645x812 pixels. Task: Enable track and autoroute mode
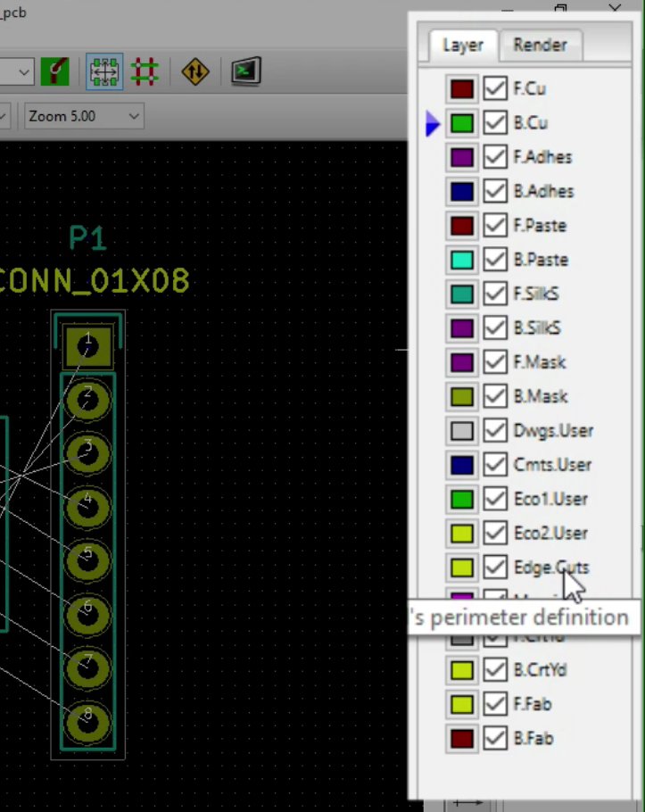[x=145, y=71]
